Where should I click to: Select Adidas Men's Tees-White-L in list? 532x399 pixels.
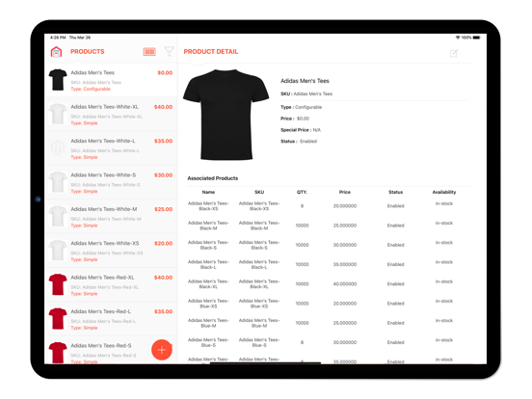coord(111,148)
